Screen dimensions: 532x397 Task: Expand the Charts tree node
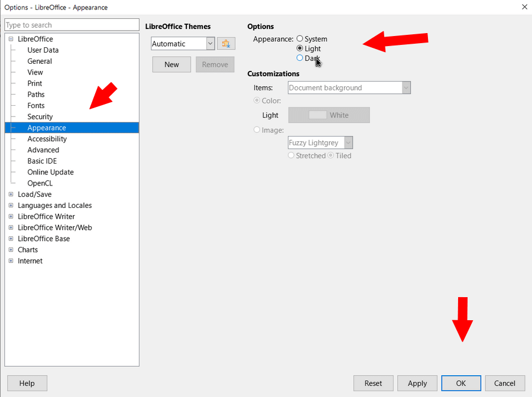click(x=11, y=250)
